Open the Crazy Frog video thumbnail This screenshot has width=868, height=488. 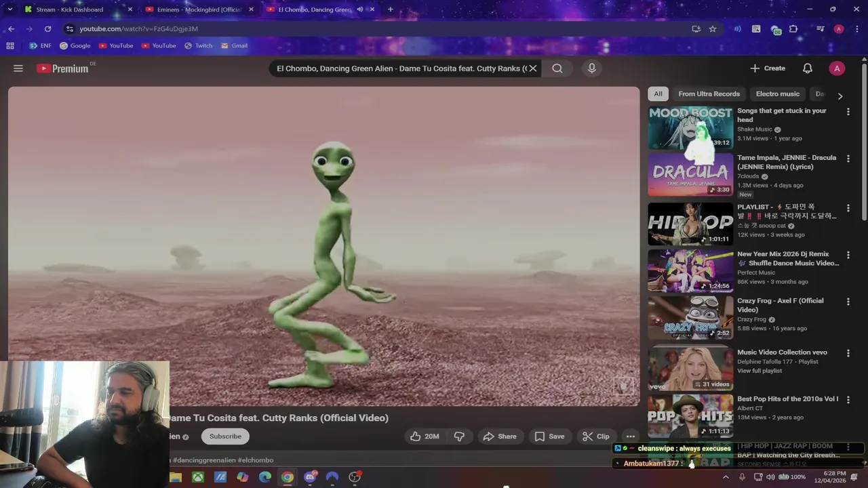pos(690,318)
